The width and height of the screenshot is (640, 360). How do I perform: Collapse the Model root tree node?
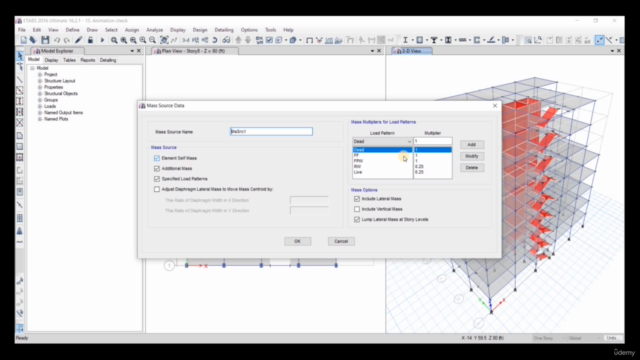32,68
